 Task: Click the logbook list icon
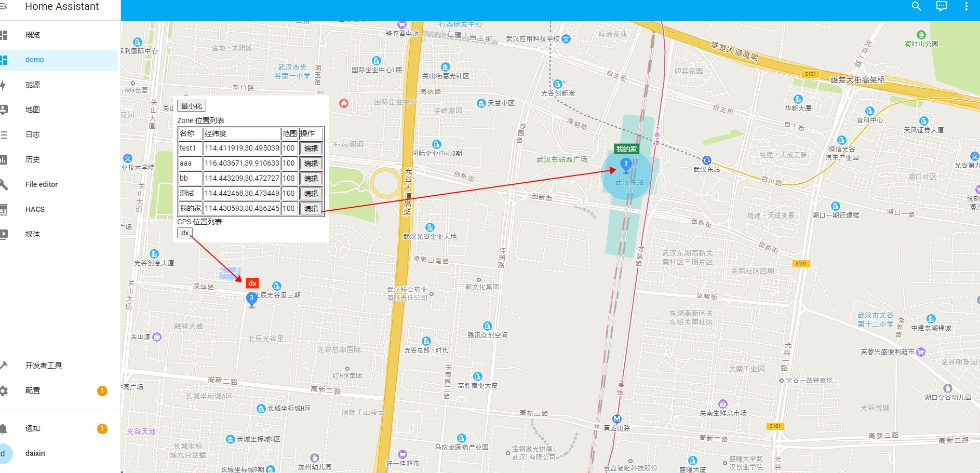tap(4, 134)
